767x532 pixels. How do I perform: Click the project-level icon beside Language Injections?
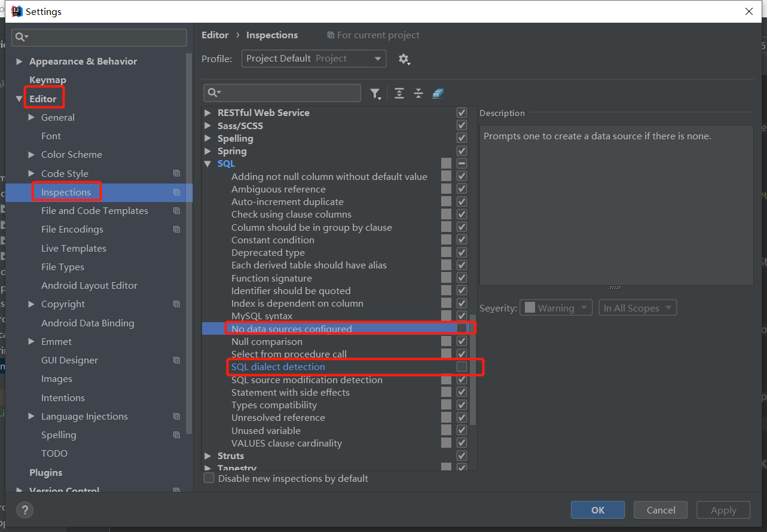[176, 416]
